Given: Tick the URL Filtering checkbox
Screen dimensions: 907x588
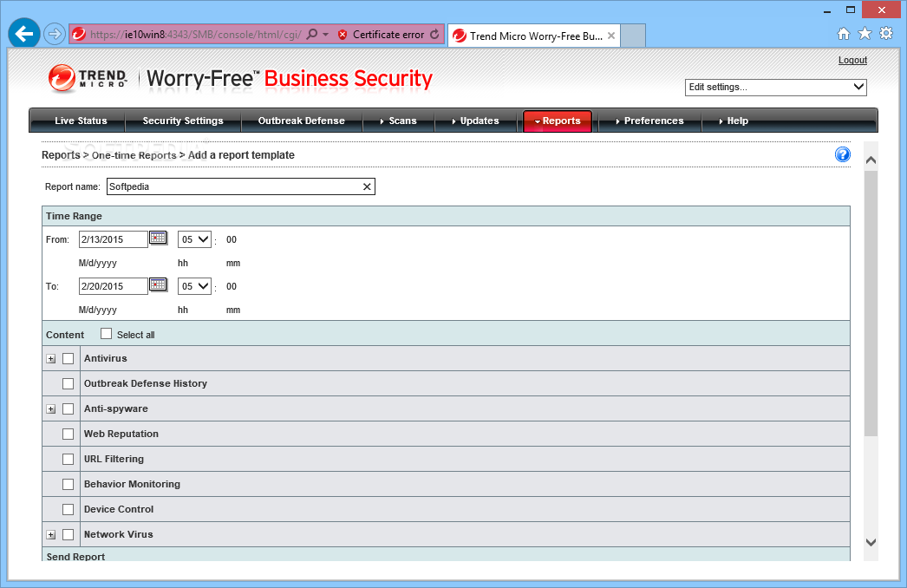Looking at the screenshot, I should pos(69,460).
